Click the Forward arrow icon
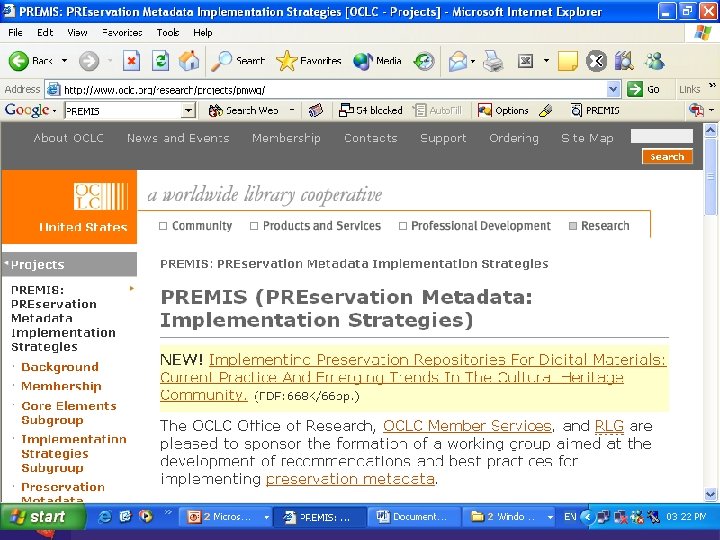The width and height of the screenshot is (720, 540). pos(89,61)
